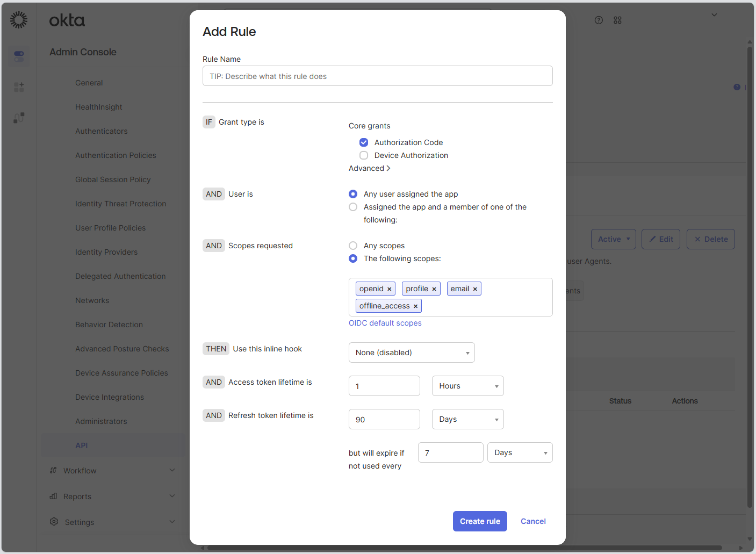Open the apps grid icon in header
The height and width of the screenshot is (554, 756).
[617, 20]
